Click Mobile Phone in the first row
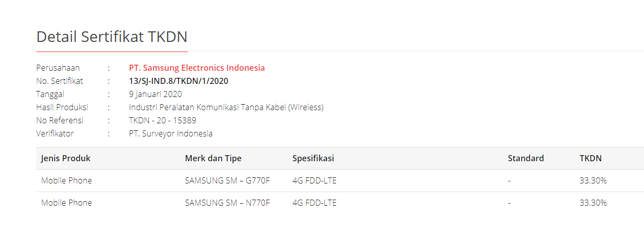Viewport: 644px width, 236px height. [x=67, y=180]
